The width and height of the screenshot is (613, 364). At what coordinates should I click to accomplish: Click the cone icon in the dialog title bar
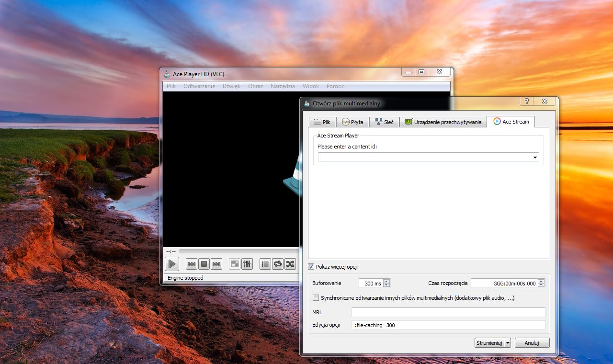coord(307,103)
